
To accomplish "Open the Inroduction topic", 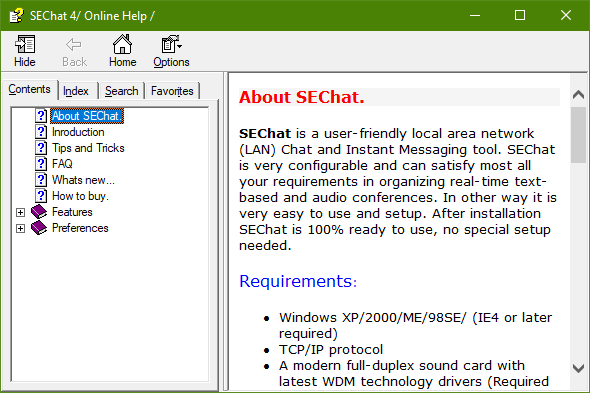I will tap(78, 132).
